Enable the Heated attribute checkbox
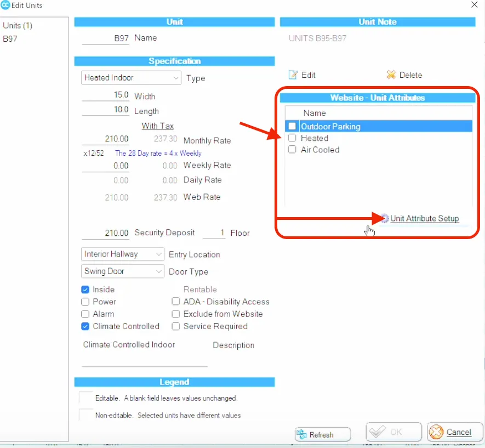Screen dimensions: 485x448 292,138
